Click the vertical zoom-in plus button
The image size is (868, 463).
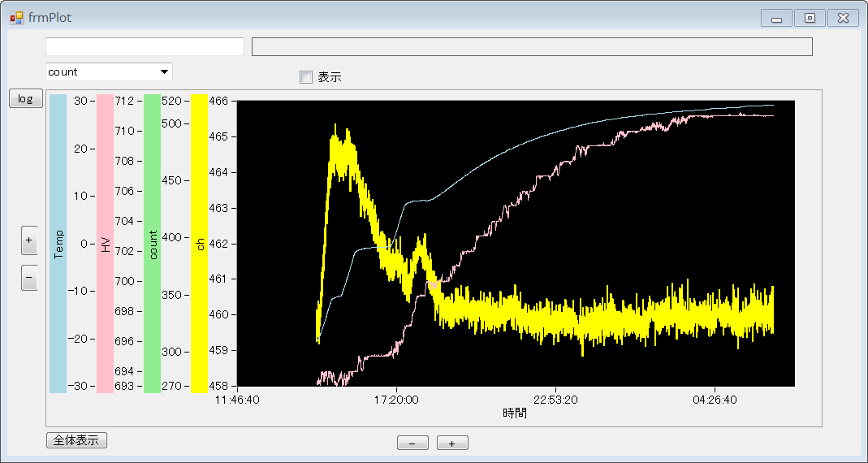pos(29,240)
